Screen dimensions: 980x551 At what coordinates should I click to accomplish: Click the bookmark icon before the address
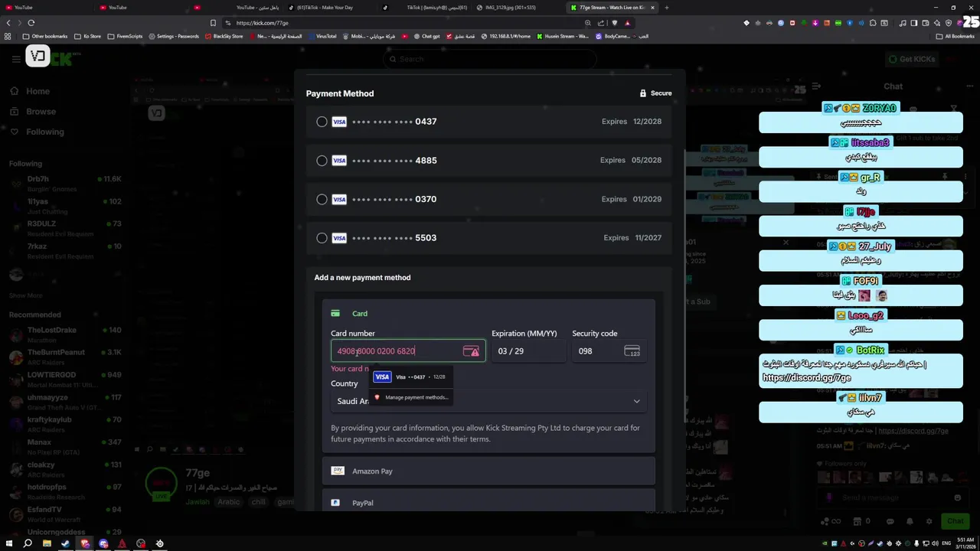click(x=213, y=23)
